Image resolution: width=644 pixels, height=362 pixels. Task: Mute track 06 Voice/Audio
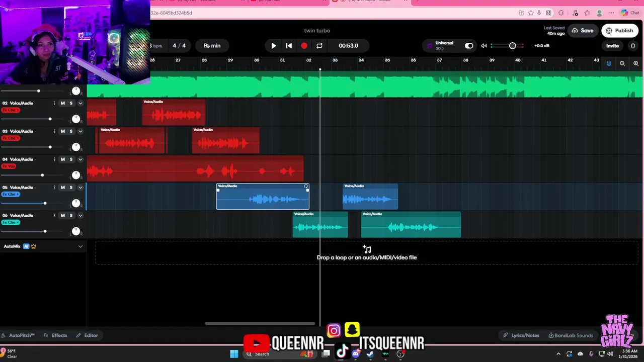click(62, 216)
